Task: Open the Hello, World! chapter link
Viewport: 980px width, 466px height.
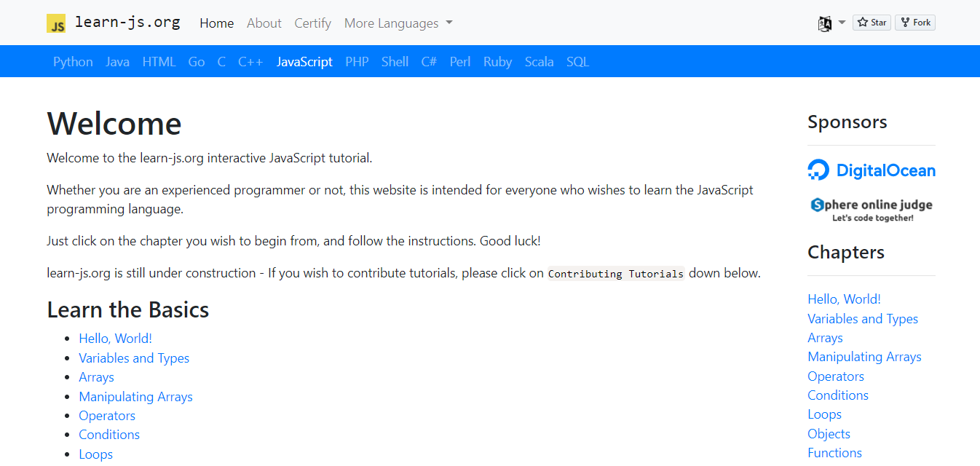Action: pyautogui.click(x=115, y=338)
